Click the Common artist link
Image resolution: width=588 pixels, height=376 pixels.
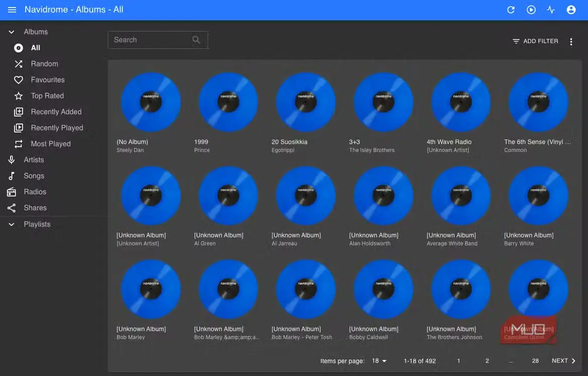[515, 150]
